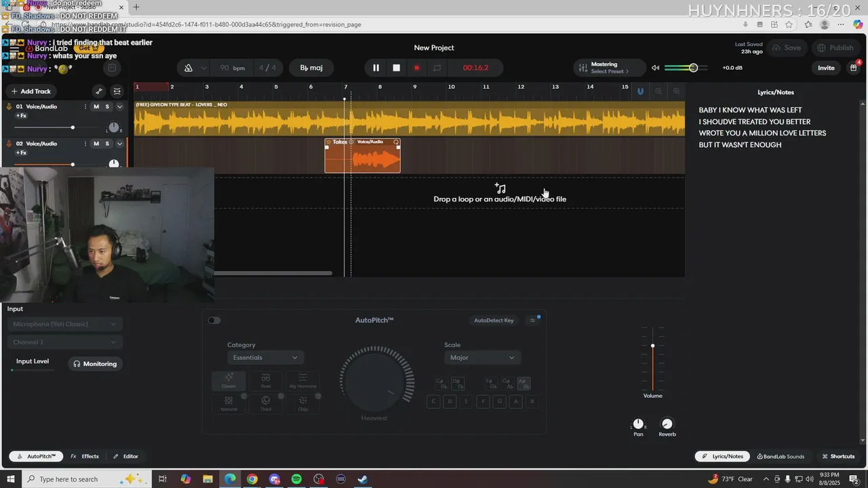Open the metronome settings
Image resolution: width=868 pixels, height=488 pixels.
coord(189,68)
